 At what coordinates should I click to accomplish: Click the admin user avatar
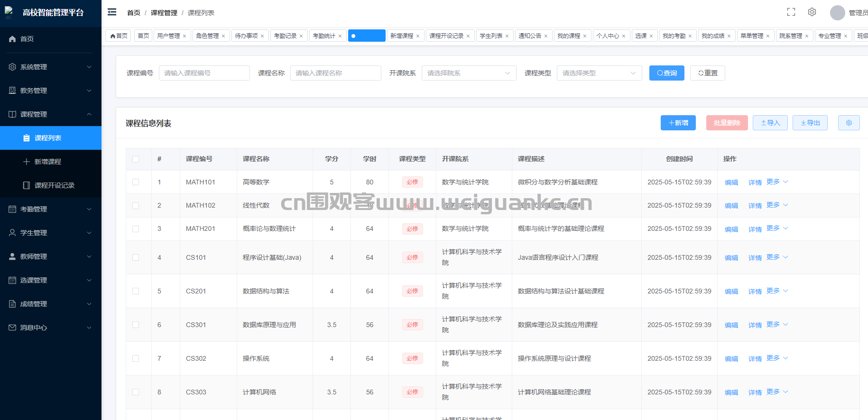tap(837, 13)
